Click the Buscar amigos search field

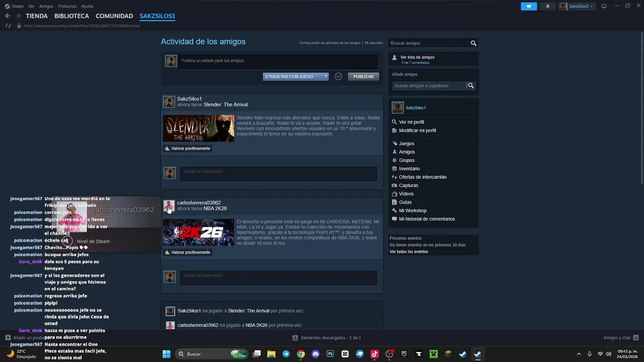pyautogui.click(x=429, y=43)
